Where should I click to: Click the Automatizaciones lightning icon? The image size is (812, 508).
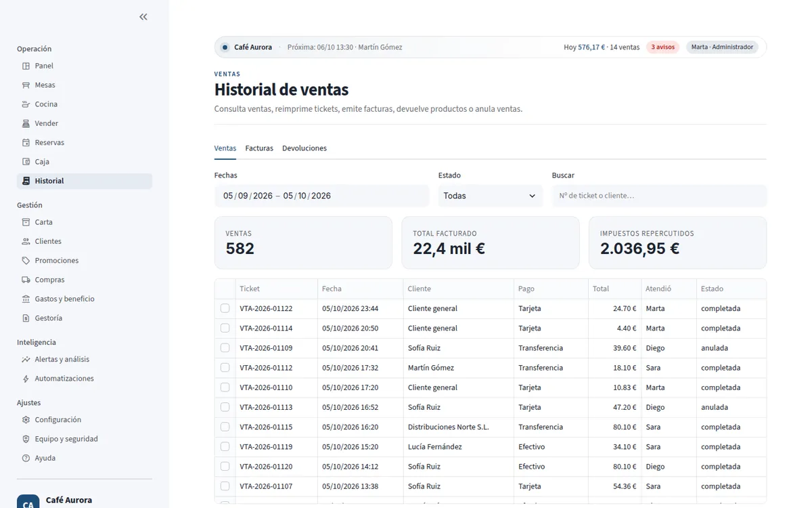26,379
